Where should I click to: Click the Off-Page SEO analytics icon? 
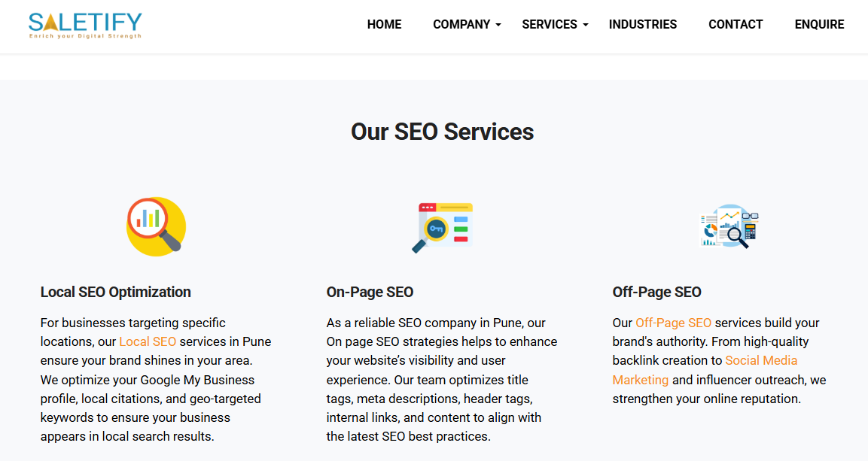tap(729, 226)
